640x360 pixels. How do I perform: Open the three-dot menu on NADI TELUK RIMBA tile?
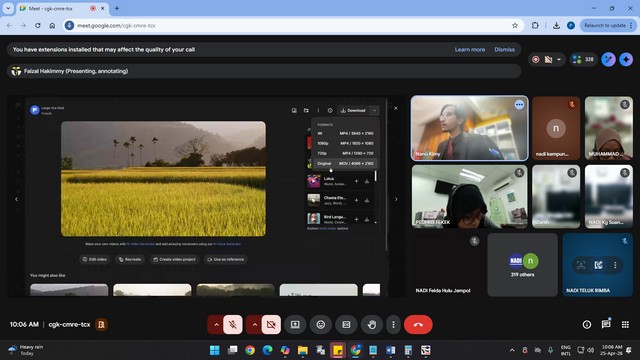[x=615, y=265]
